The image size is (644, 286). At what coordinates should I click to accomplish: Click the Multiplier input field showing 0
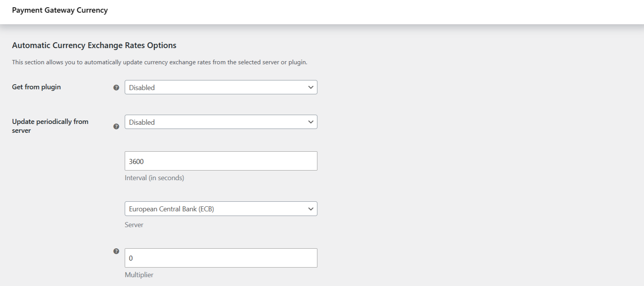click(x=221, y=258)
